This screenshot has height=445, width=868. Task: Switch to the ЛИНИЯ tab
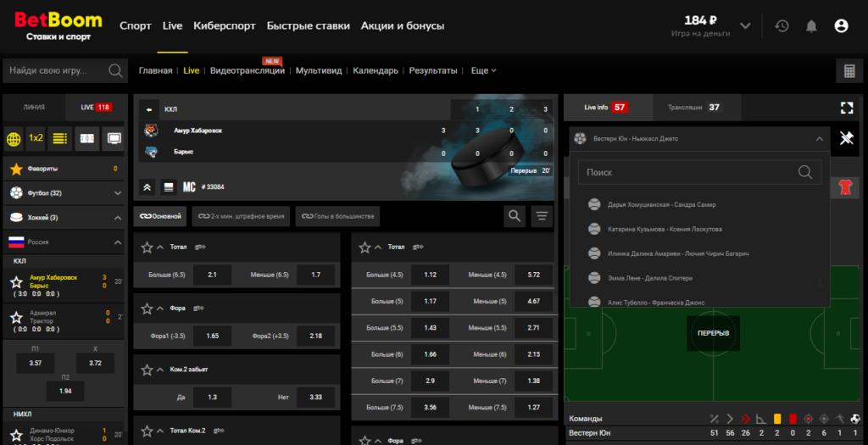34,108
